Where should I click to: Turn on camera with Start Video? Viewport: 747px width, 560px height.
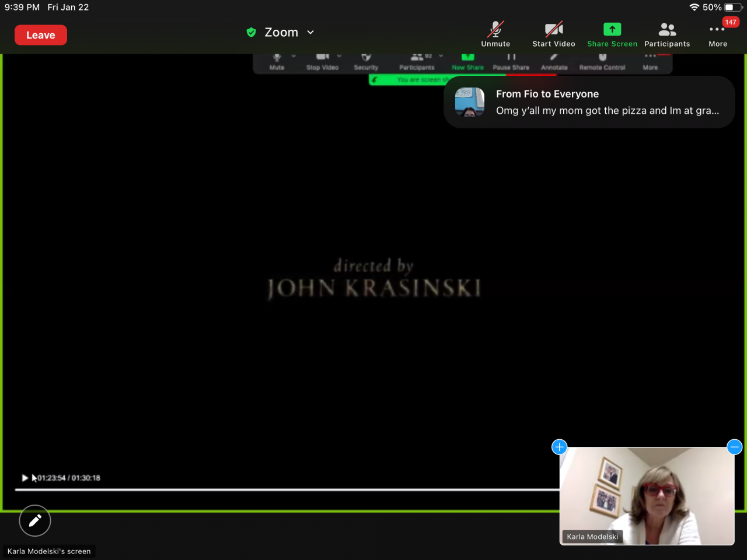tap(554, 34)
